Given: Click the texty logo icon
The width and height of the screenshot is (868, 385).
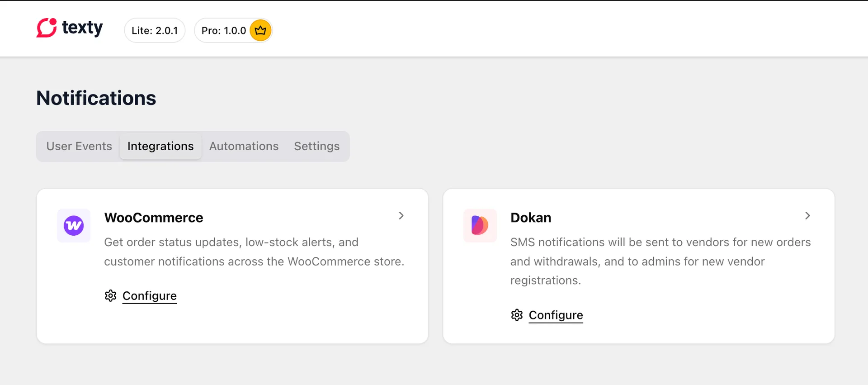Looking at the screenshot, I should click(x=47, y=28).
